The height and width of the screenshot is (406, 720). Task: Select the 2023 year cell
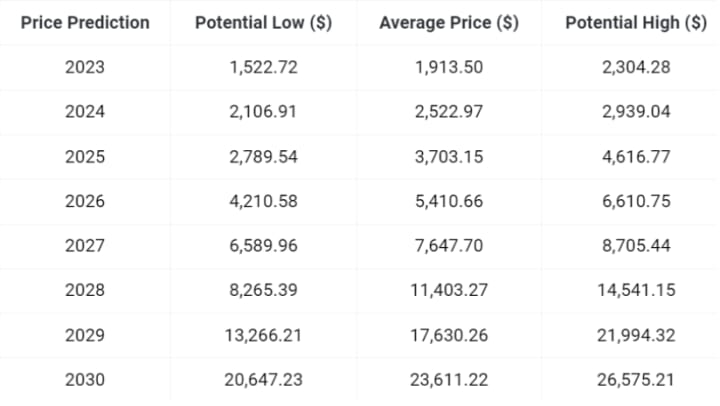[x=85, y=67]
